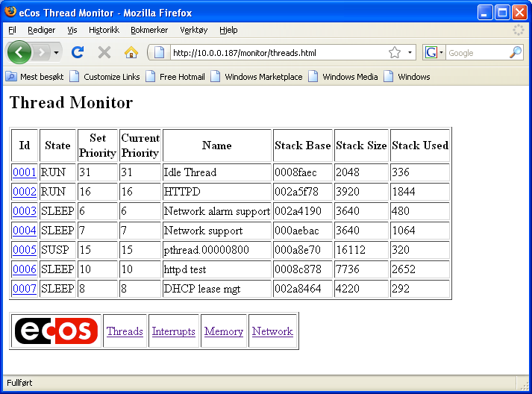This screenshot has width=532, height=394.
Task: Click the 'Fullført' status bar text
Action: (x=19, y=383)
